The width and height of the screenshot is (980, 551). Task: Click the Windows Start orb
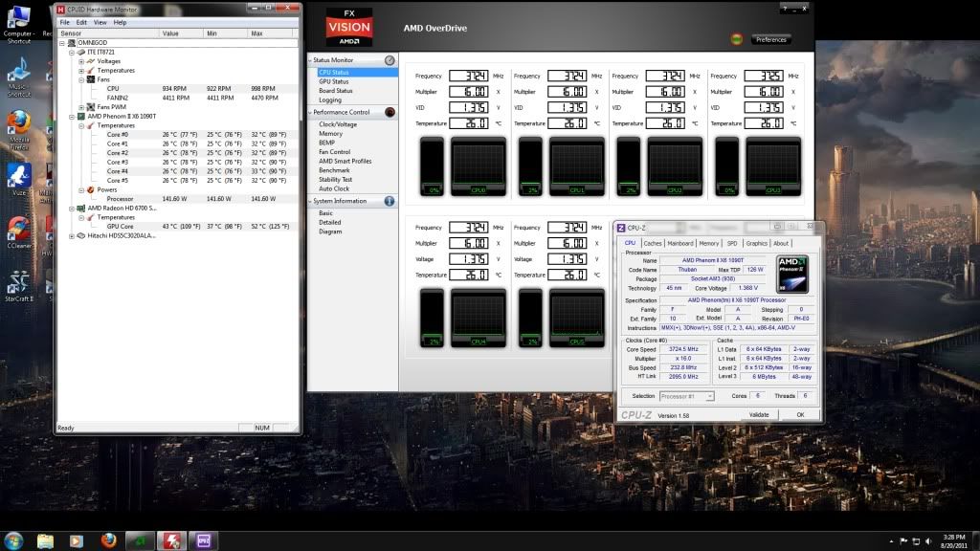[x=13, y=540]
